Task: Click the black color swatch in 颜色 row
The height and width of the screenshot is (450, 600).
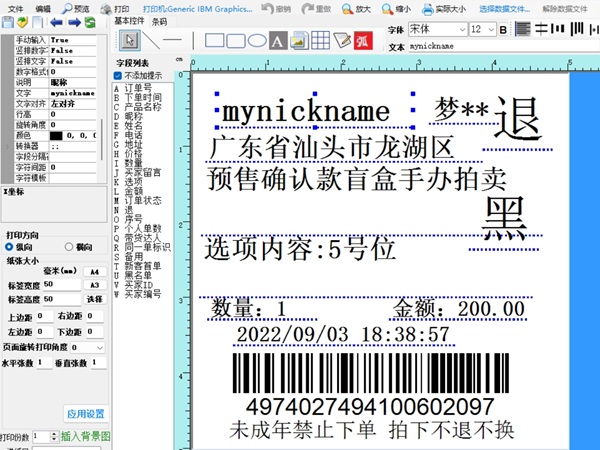Action: point(56,136)
